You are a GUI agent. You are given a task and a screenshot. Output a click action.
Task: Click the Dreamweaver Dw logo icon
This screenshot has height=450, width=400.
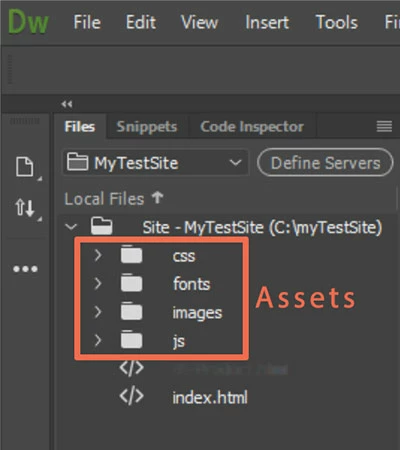point(28,22)
